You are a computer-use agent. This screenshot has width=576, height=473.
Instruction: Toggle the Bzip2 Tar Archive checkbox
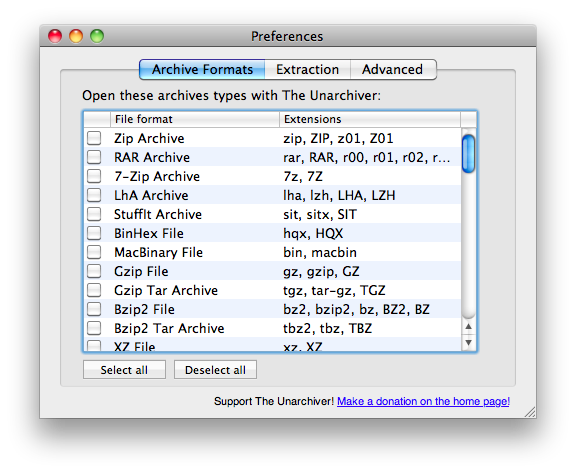[x=94, y=328]
